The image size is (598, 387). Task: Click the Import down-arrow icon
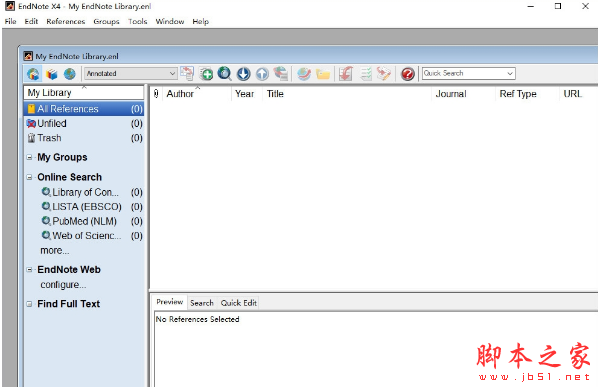point(243,74)
